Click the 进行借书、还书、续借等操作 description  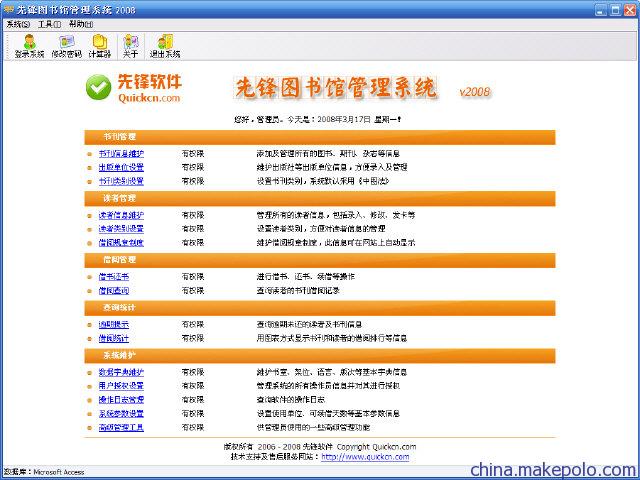click(306, 277)
